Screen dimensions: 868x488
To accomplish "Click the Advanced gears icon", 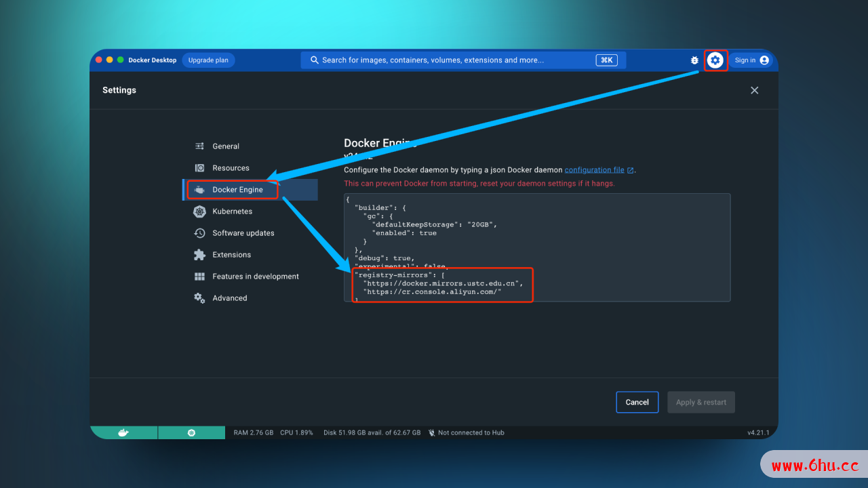I will [x=199, y=298].
